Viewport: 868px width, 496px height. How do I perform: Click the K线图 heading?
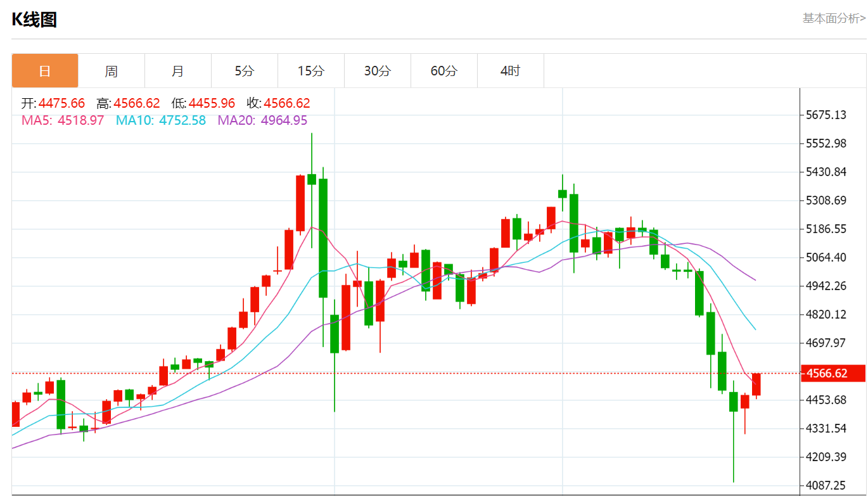pos(34,20)
